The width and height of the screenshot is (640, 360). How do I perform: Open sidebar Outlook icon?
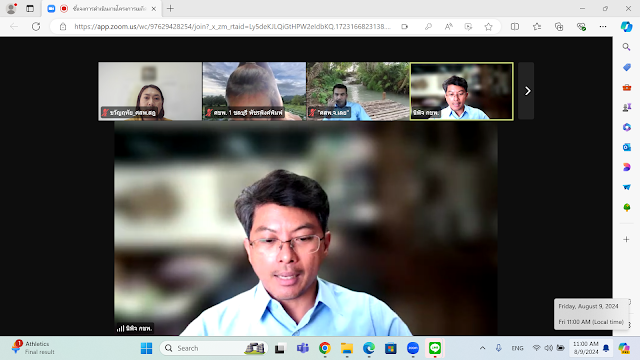click(627, 147)
